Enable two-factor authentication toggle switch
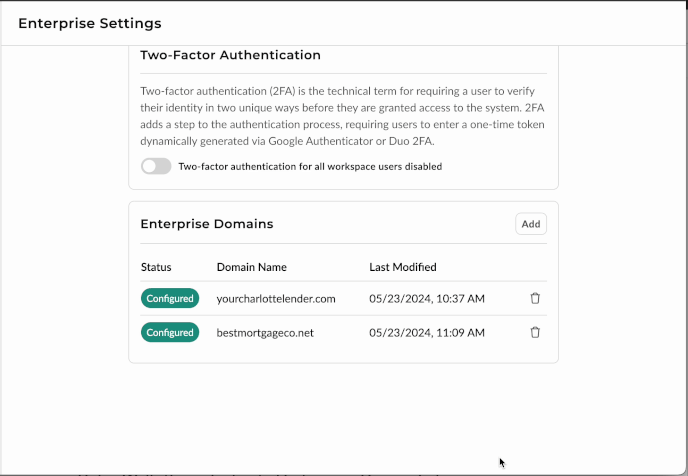Viewport: 688px width, 476px height. tap(156, 166)
